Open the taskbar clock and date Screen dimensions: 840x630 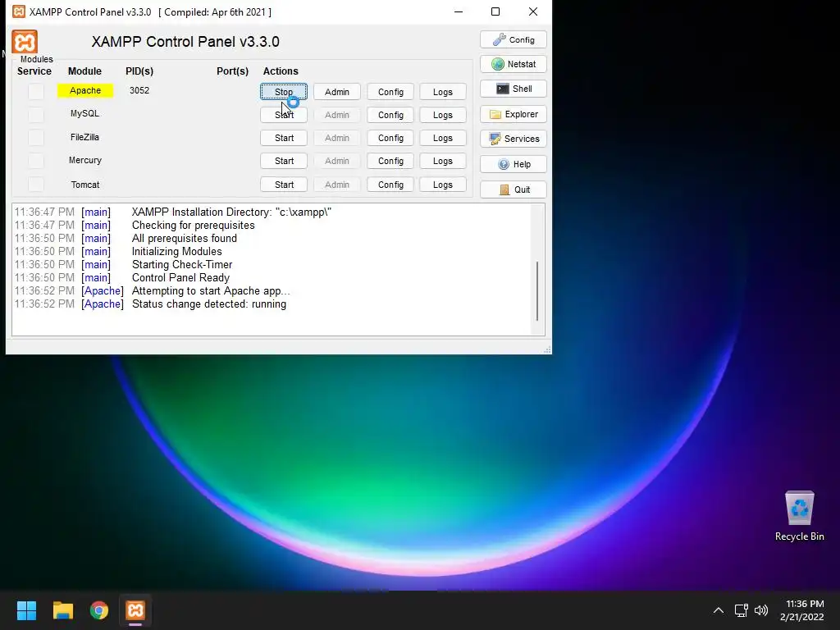801,610
